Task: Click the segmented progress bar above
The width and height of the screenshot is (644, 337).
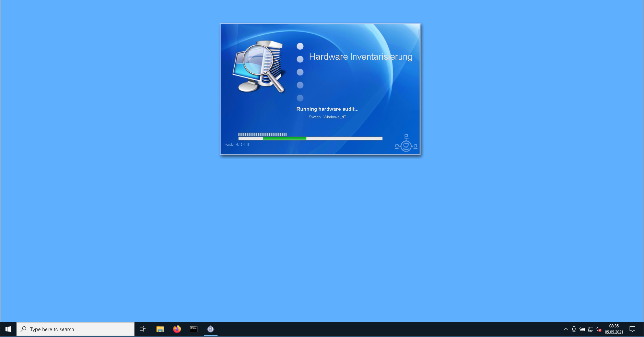Action: pyautogui.click(x=262, y=134)
